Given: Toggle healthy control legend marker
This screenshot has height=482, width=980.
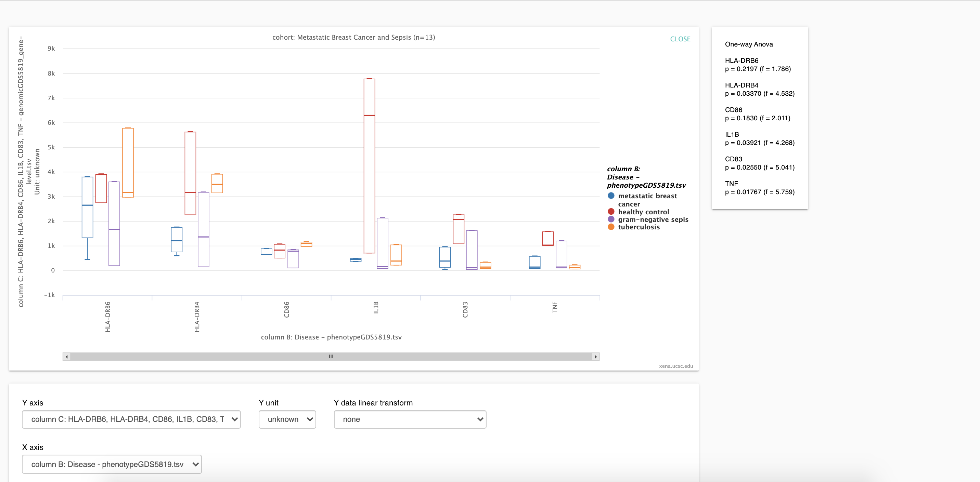Looking at the screenshot, I should (611, 212).
